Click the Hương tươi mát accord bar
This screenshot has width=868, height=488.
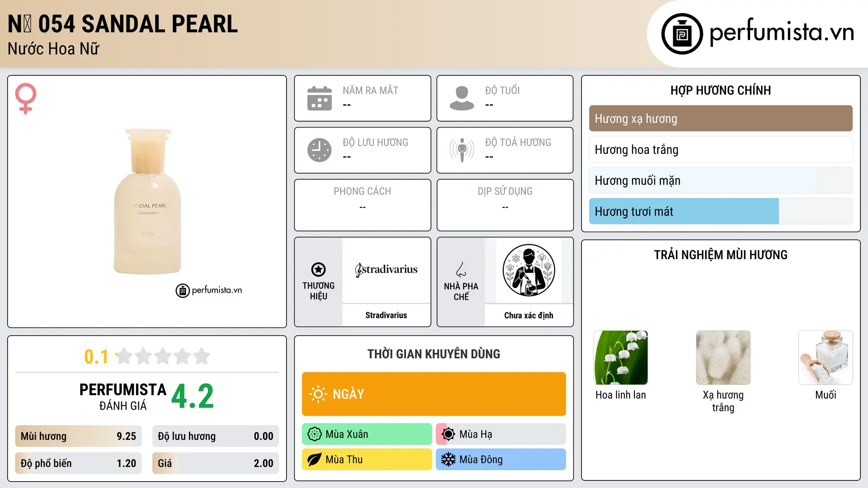click(x=721, y=211)
